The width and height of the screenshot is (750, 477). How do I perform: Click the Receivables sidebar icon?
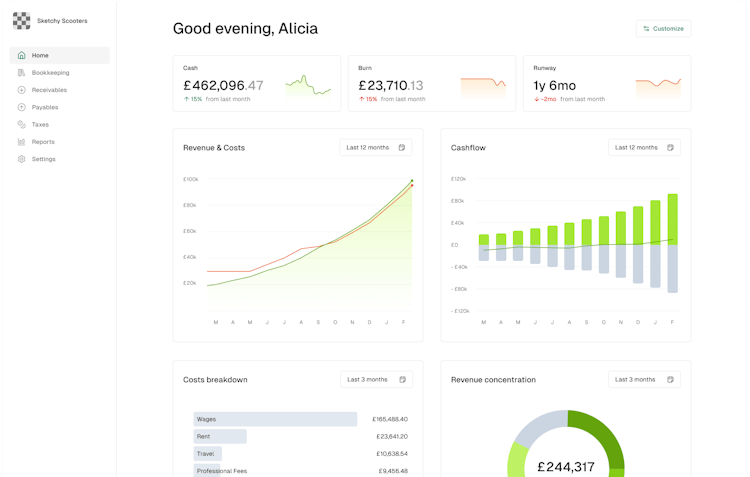tap(22, 90)
